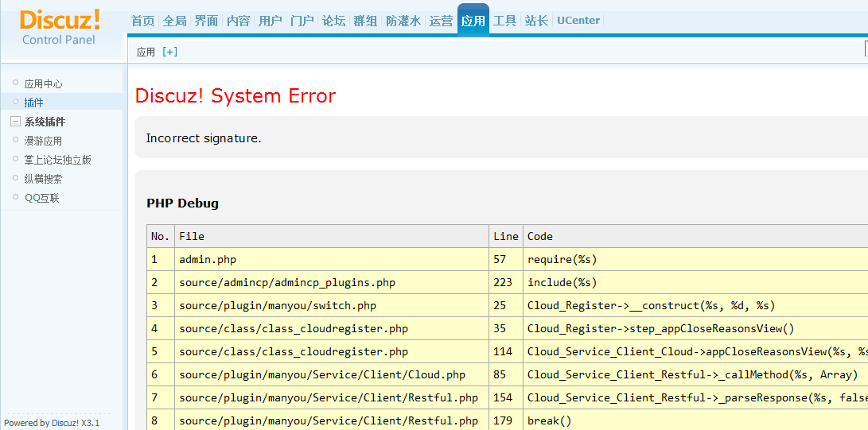This screenshot has height=430, width=868.
Task: Click the Discuz! System Error heading
Action: tap(235, 95)
